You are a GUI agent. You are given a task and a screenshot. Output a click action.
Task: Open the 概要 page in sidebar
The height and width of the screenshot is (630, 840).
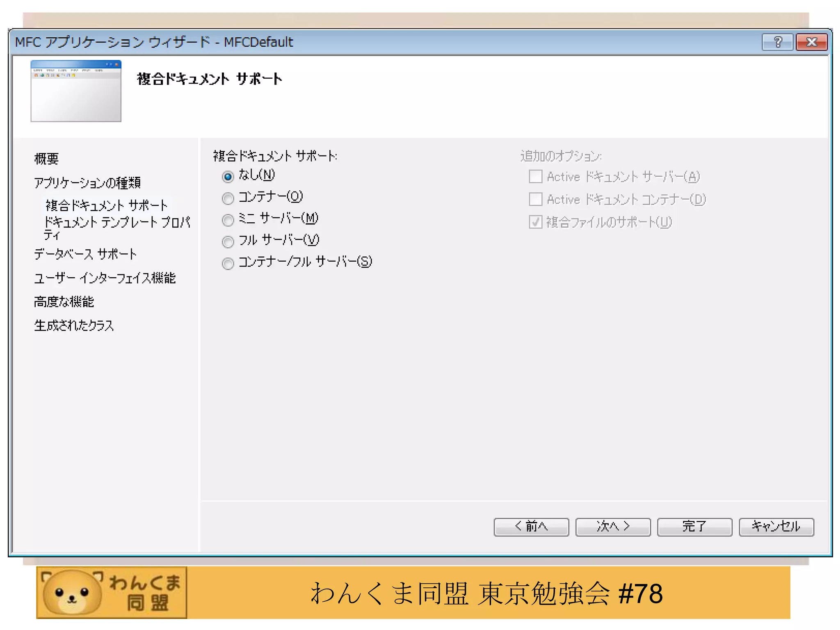pos(46,159)
